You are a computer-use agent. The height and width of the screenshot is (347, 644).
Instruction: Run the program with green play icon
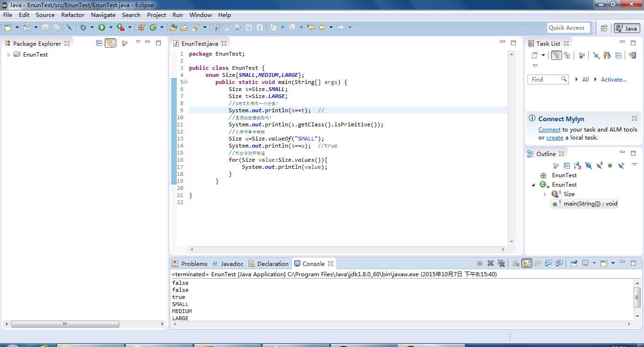click(101, 27)
